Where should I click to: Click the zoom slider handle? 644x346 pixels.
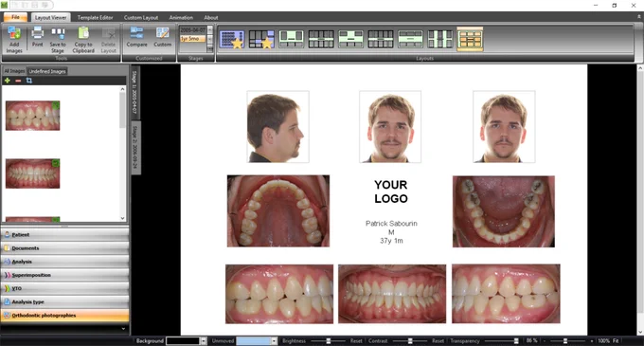(x=565, y=341)
